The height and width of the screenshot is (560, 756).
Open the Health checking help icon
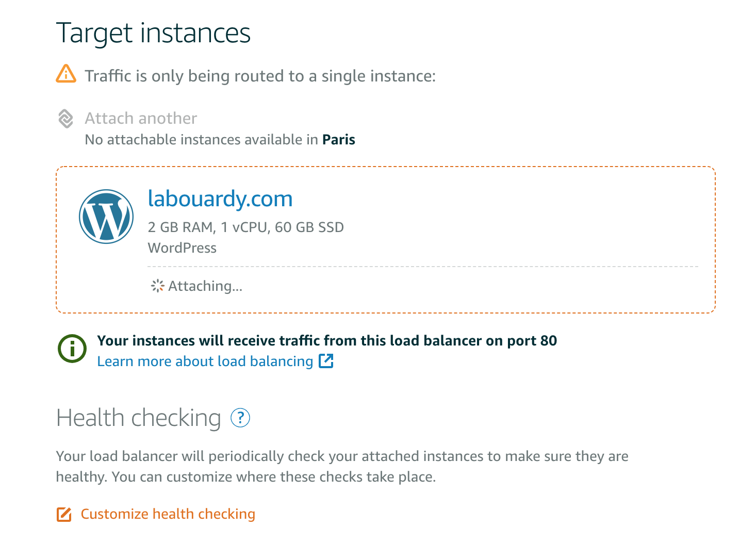(240, 418)
